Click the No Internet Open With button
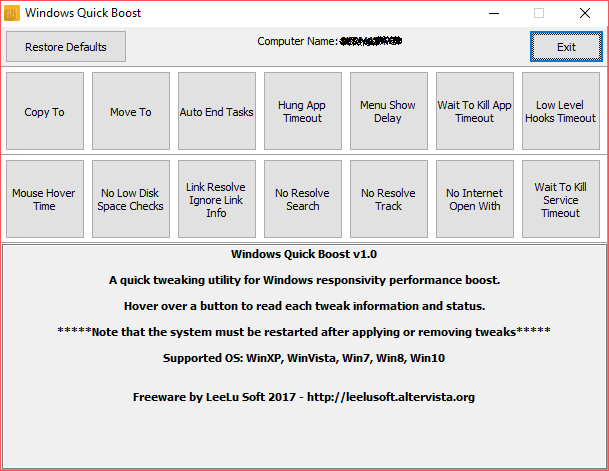Screen dimensions: 609x471 pos(474,199)
